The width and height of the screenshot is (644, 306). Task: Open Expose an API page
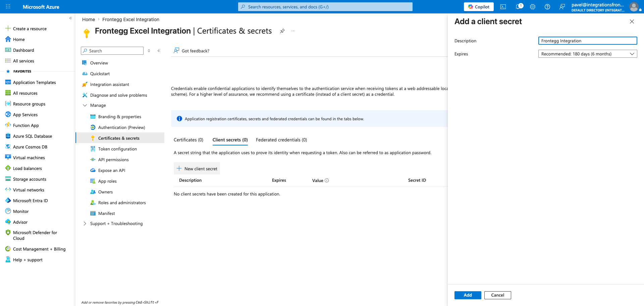[x=111, y=170]
